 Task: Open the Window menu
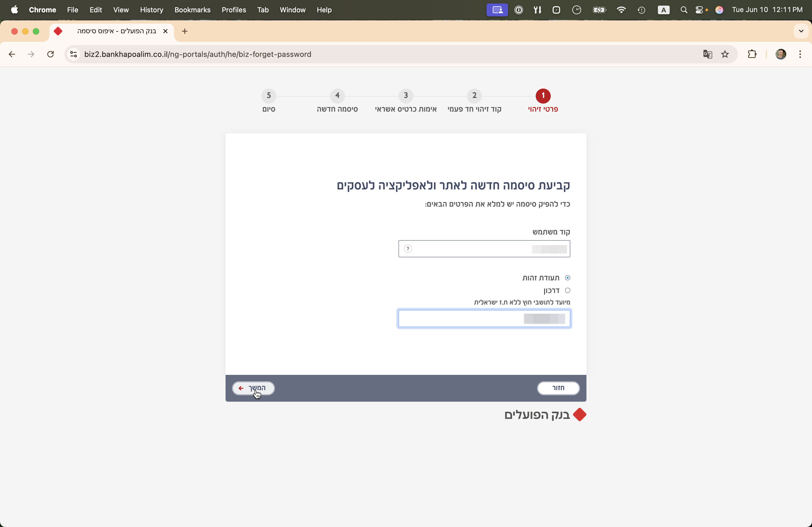[x=292, y=10]
